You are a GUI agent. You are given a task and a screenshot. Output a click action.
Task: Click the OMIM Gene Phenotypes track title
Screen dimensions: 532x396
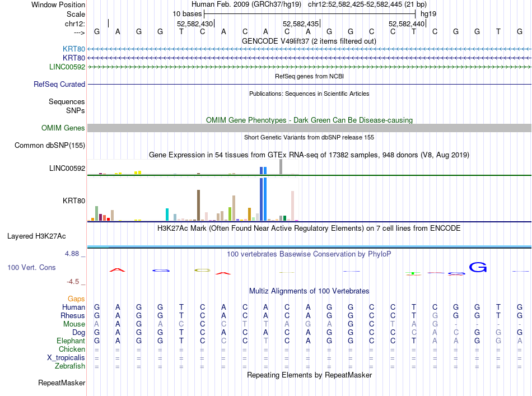[310, 120]
